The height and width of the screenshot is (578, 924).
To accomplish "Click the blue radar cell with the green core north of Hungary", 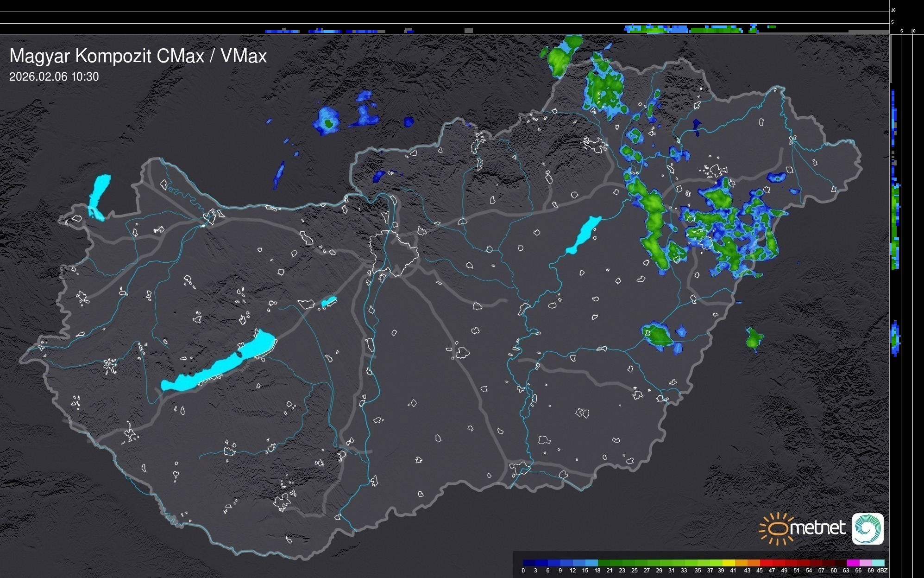I will (327, 121).
